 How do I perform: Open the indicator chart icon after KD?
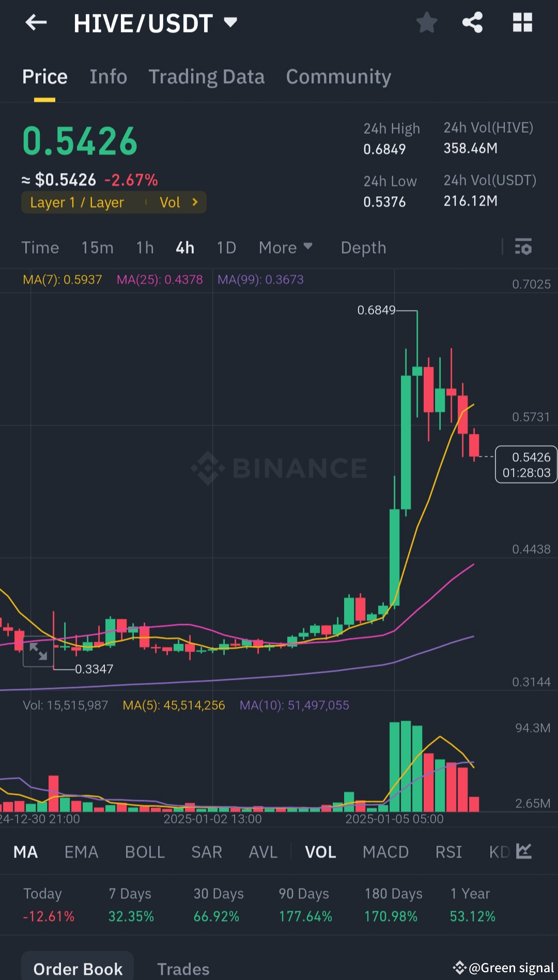click(524, 851)
